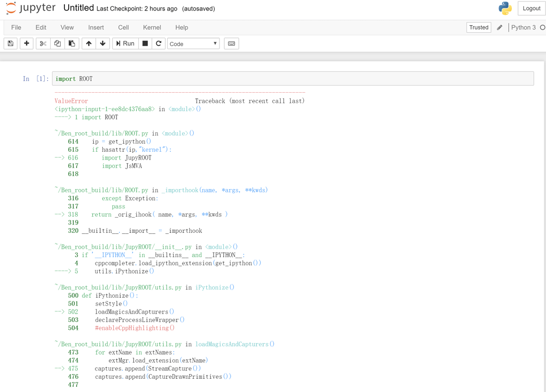Click the Trusted notebook indicator
This screenshot has height=392, width=546.
pyautogui.click(x=478, y=27)
